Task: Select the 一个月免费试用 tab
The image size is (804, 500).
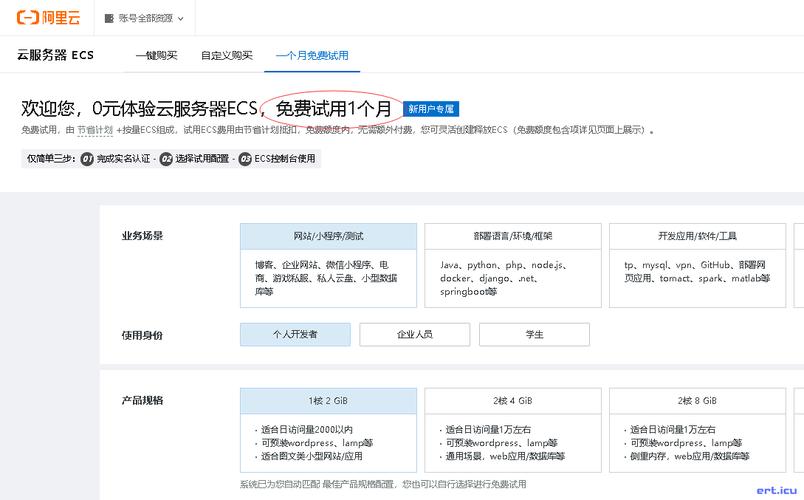Action: 312,55
